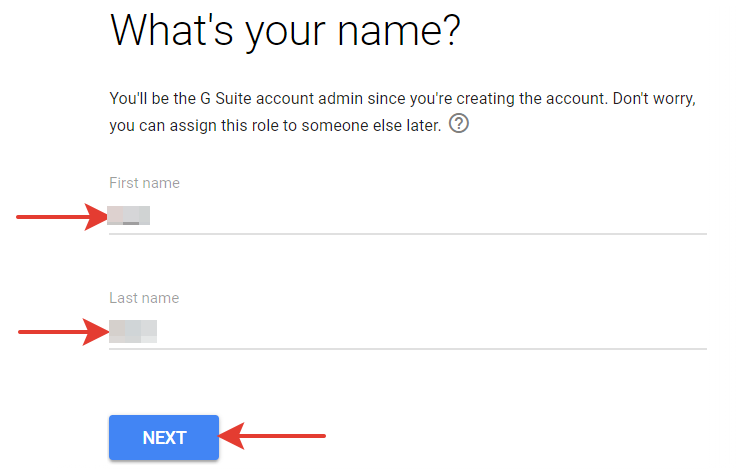Click the blurred first name value

pyautogui.click(x=129, y=215)
